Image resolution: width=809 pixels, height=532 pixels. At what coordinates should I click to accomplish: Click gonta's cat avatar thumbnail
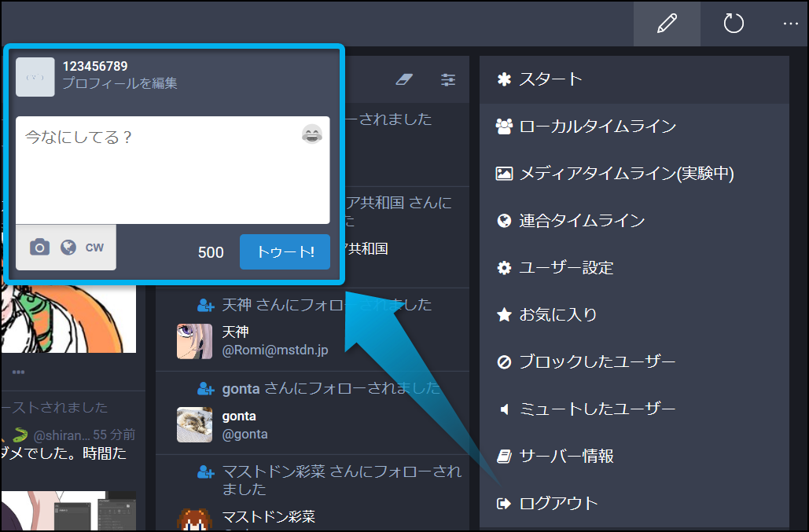194,424
